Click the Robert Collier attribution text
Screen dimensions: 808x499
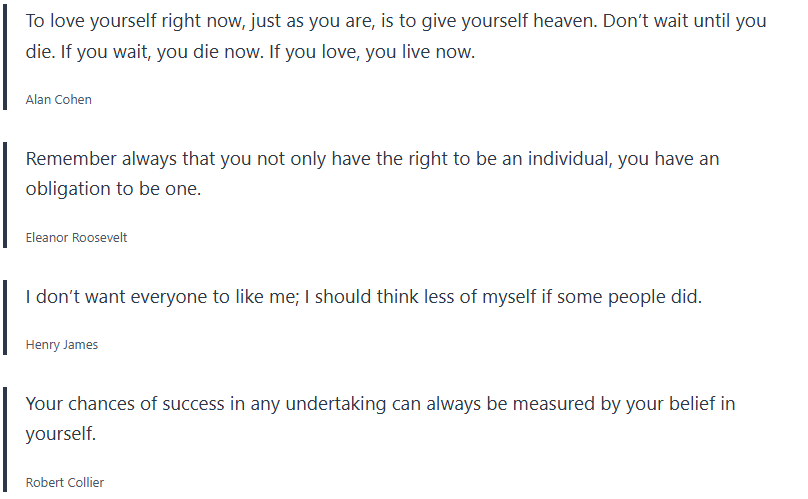[x=64, y=483]
